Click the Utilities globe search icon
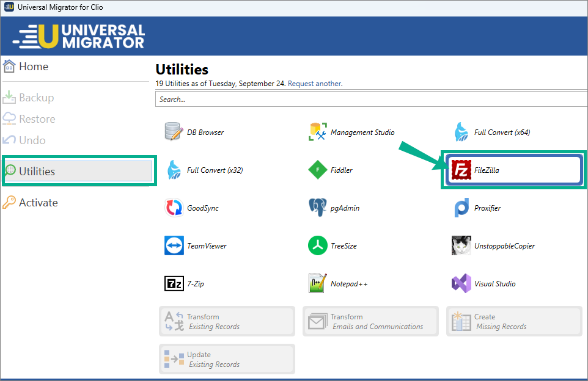The width and height of the screenshot is (588, 381). click(10, 170)
